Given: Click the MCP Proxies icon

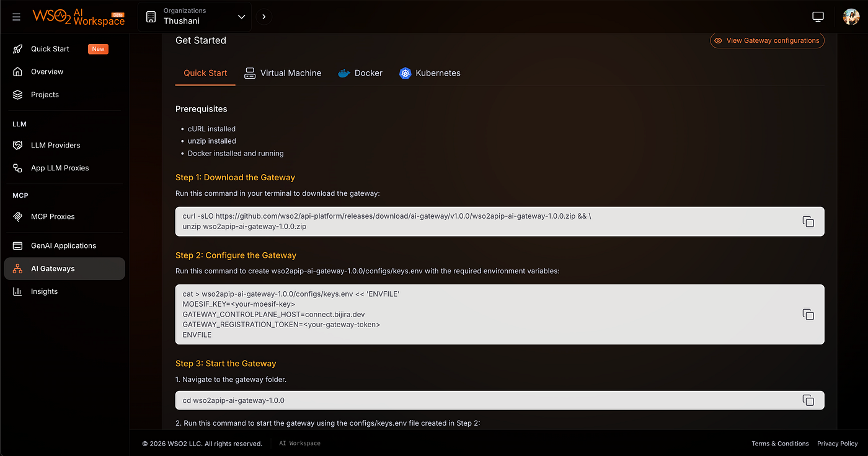Looking at the screenshot, I should (x=18, y=216).
